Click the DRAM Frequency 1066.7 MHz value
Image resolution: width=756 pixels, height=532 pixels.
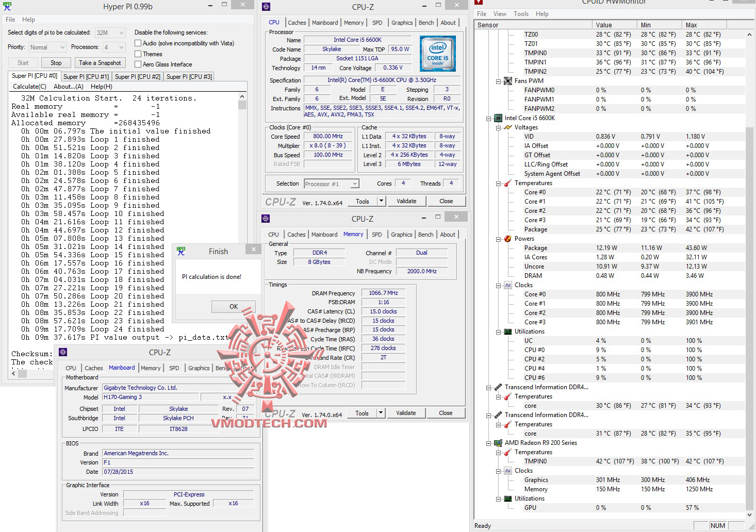[x=383, y=293]
